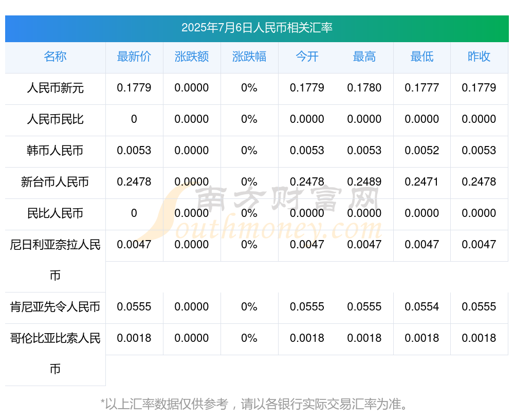Screen dimensions: 514x420
Task: Select the 韩币人民币 row name
Action: pos(55,151)
